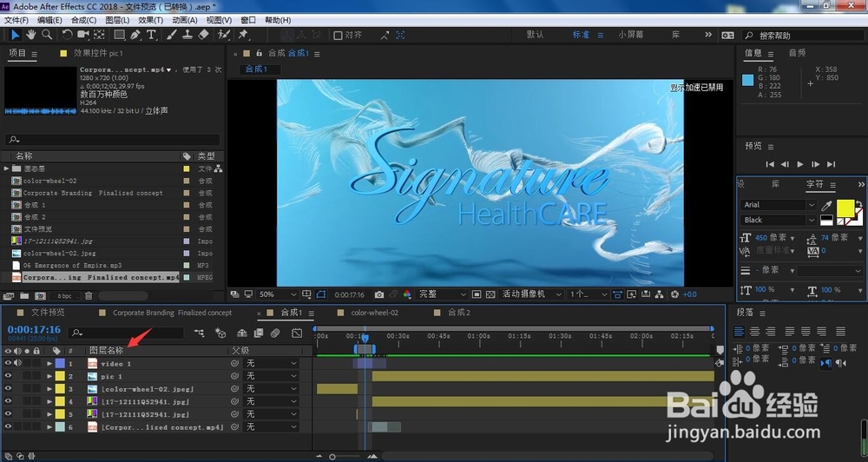This screenshot has height=462, width=868.
Task: Select the Clone Stamp tool
Action: click(187, 35)
